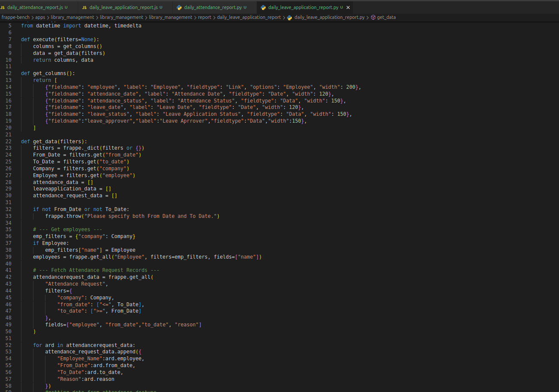Image resolution: width=559 pixels, height=392 pixels.
Task: Click the get_data symbol icon in breadcrumb
Action: (x=373, y=18)
